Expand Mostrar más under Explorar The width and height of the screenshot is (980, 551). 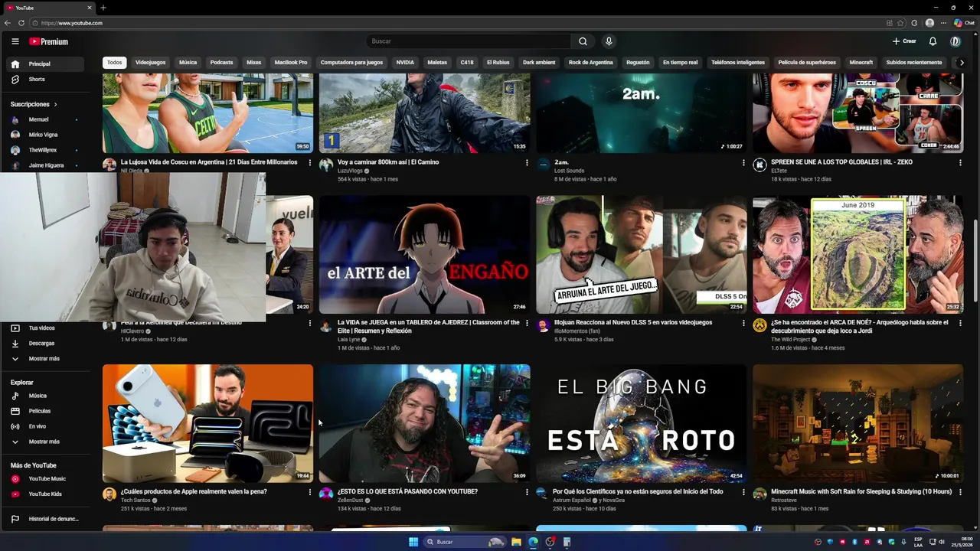(44, 442)
